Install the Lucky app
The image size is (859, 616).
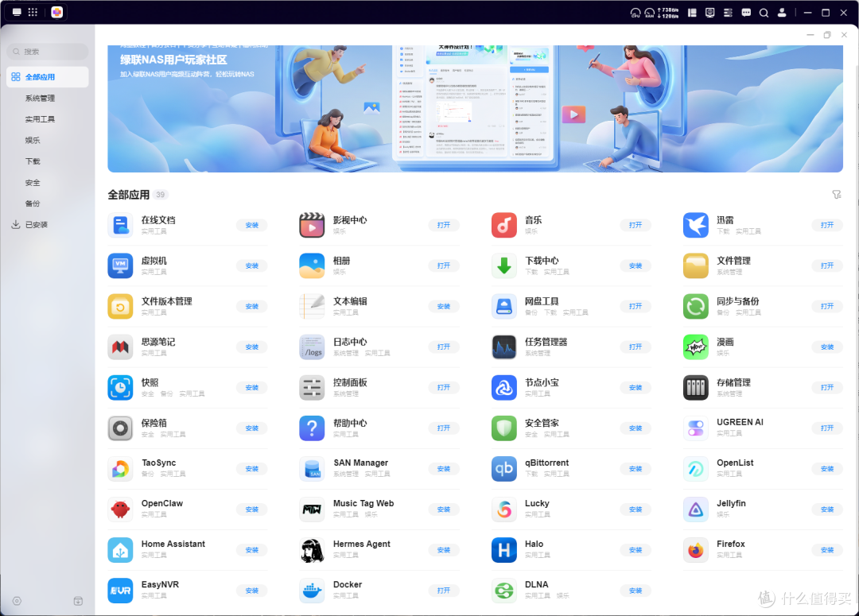click(636, 509)
